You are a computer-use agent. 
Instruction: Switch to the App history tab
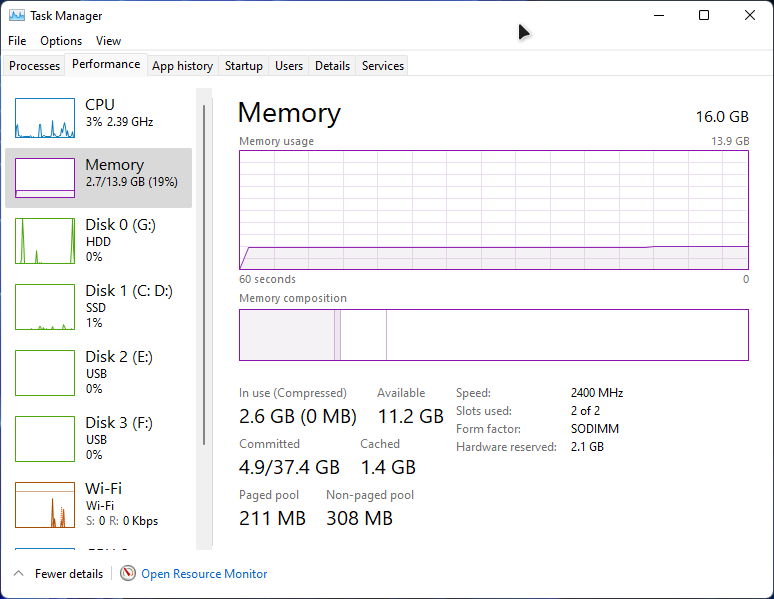[183, 66]
